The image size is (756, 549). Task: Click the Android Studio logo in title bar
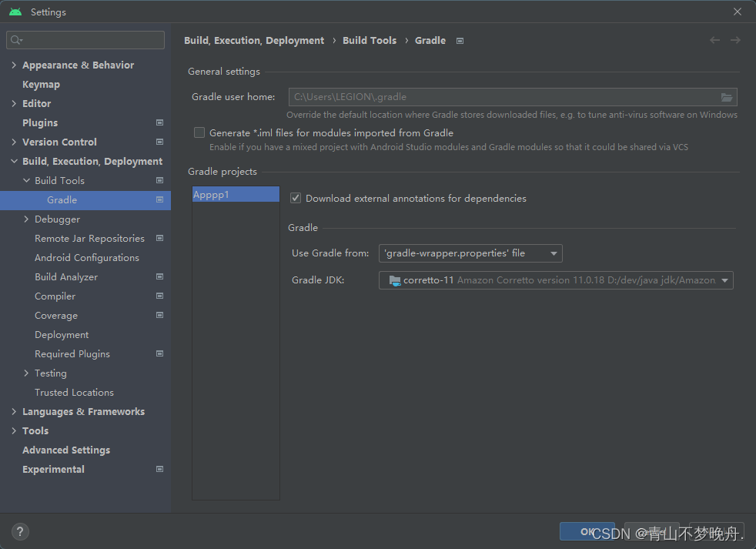(15, 12)
